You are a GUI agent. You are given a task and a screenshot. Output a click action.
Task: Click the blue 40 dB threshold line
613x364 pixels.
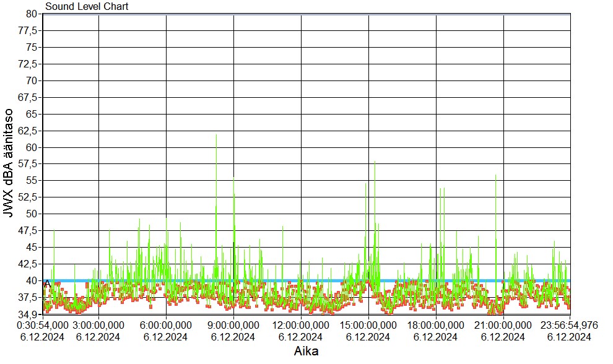(x=310, y=280)
